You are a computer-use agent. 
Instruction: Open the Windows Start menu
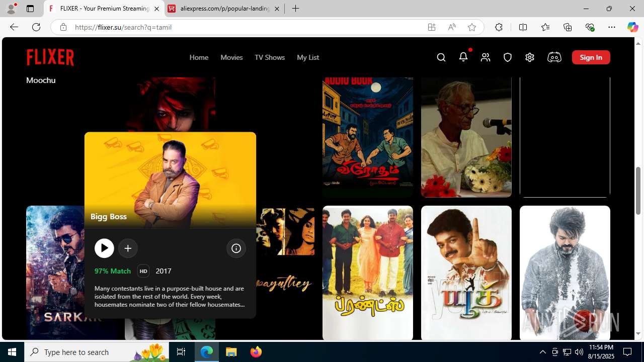[12, 352]
